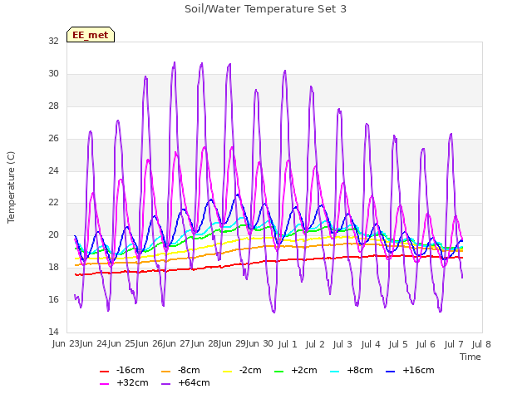Screen dimensions: 532x399
Task: Click the chart title Soil/Water Temperature Set 3
Action: point(266,9)
